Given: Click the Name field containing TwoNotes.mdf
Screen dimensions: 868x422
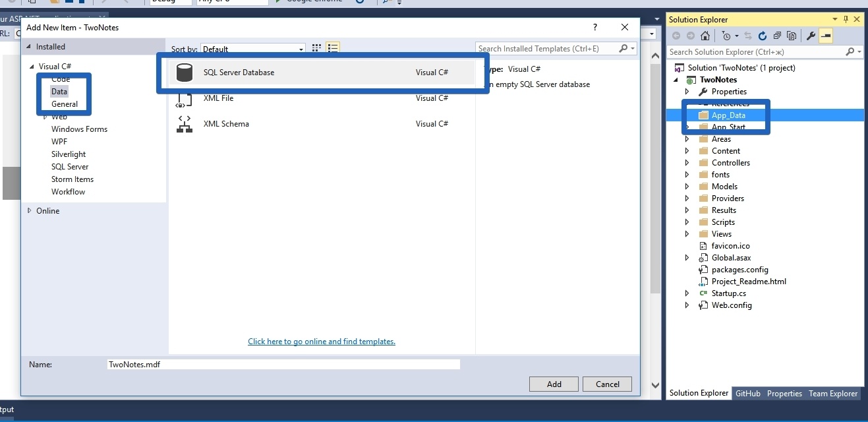Looking at the screenshot, I should 283,365.
